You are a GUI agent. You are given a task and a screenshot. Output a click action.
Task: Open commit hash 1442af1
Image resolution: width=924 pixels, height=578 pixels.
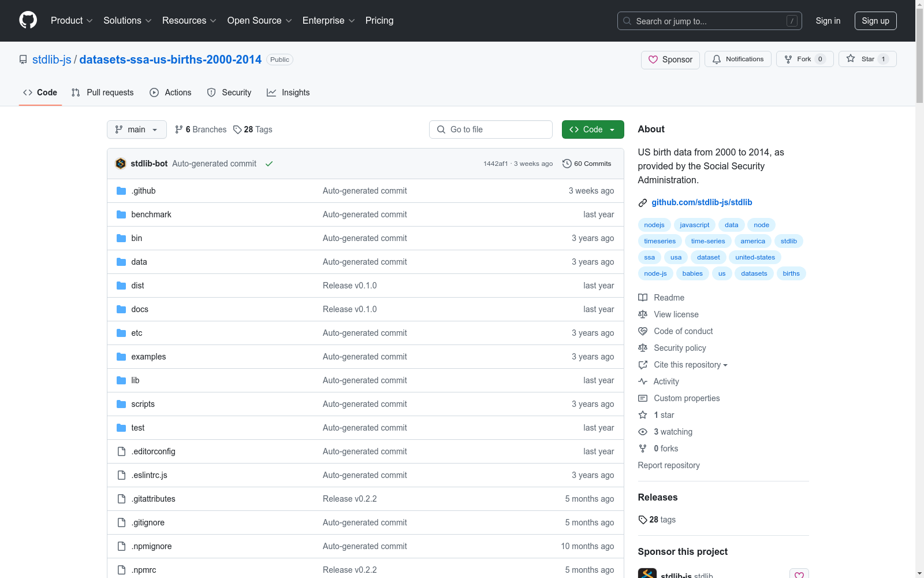point(495,164)
